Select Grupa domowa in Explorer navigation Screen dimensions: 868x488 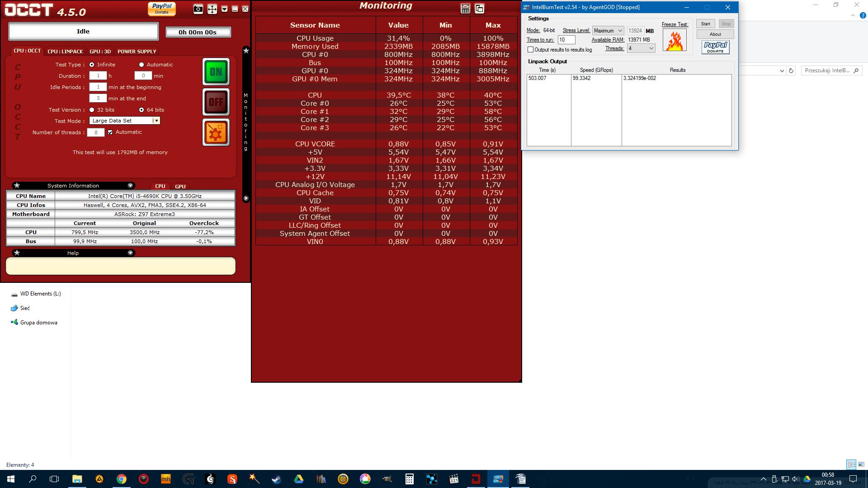click(34, 323)
